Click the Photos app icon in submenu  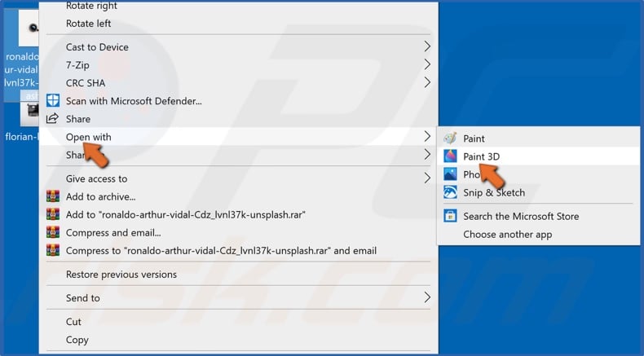point(450,174)
